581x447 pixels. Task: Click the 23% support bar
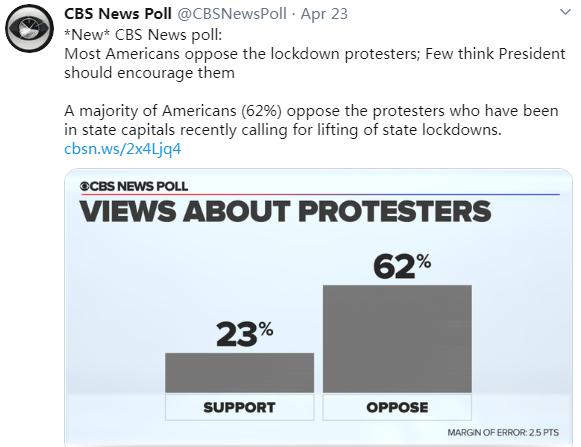(x=239, y=373)
